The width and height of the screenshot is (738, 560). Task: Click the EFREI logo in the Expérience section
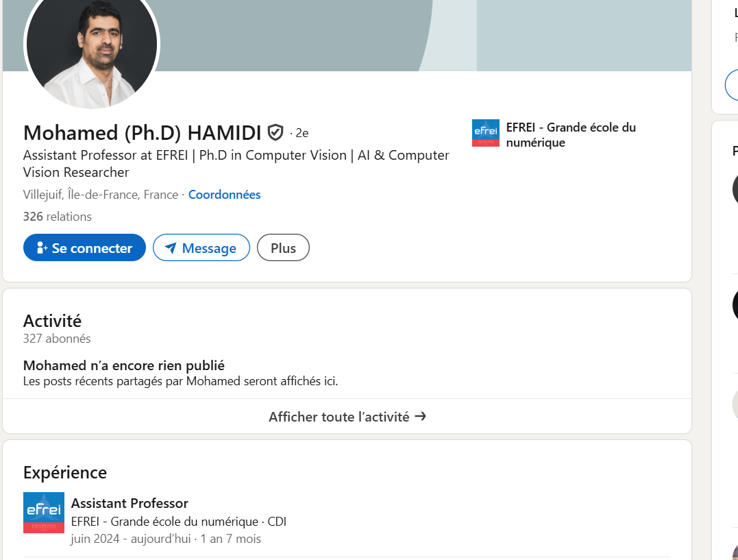tap(44, 512)
